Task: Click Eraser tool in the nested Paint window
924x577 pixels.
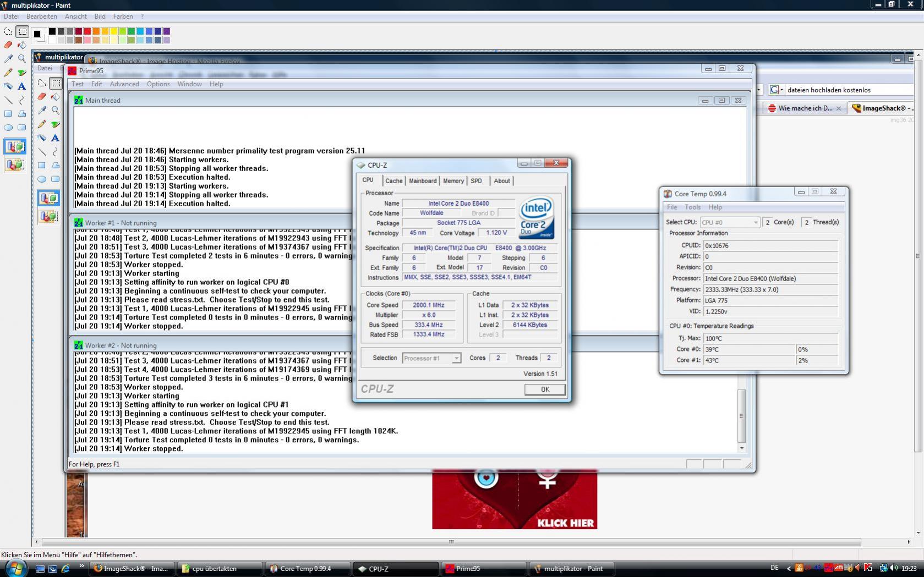Action: coord(42,96)
